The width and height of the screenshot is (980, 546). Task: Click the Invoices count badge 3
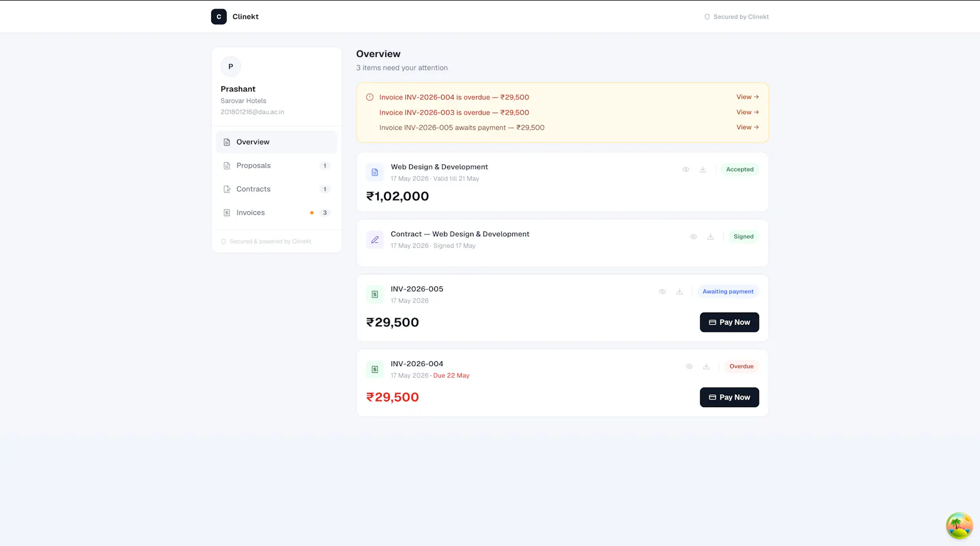click(325, 213)
